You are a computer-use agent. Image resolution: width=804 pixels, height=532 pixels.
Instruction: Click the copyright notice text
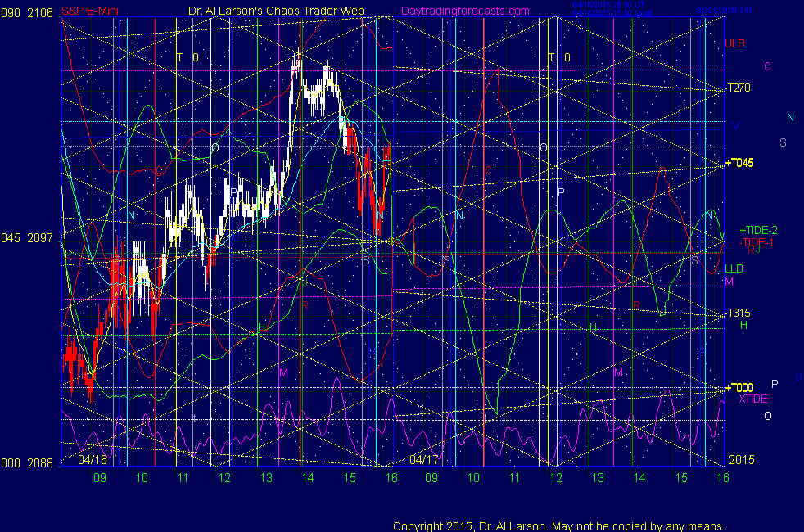pyautogui.click(x=558, y=525)
